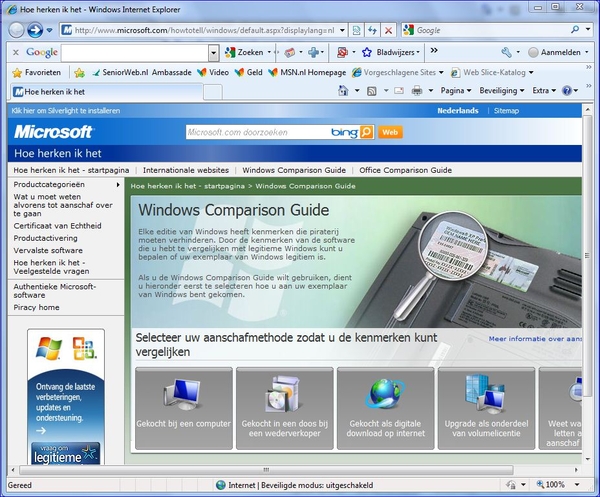Click the Home page icon in command bar
Viewport: 600px width, 497px height.
(343, 91)
